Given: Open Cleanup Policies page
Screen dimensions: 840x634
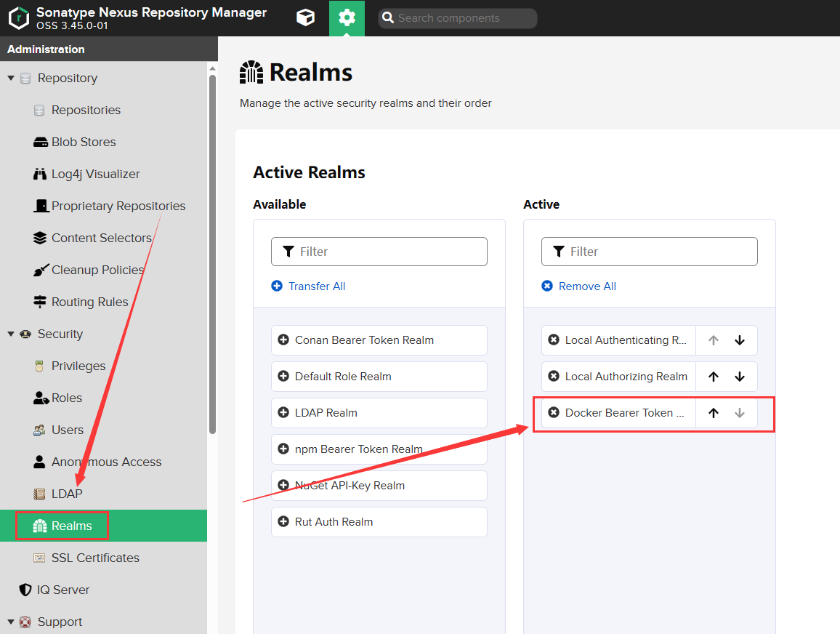Looking at the screenshot, I should click(x=97, y=270).
